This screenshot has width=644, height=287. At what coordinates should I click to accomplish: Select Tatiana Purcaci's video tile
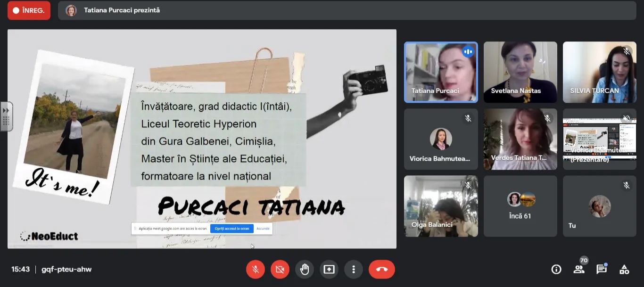point(441,72)
